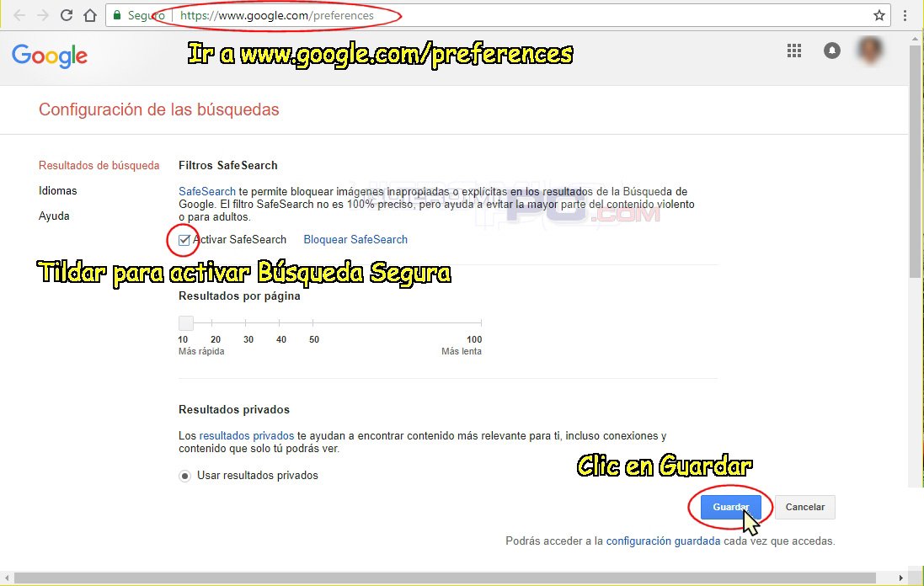This screenshot has width=924, height=586.
Task: Click the horizontal scrollbar thumb
Action: [x=445, y=578]
